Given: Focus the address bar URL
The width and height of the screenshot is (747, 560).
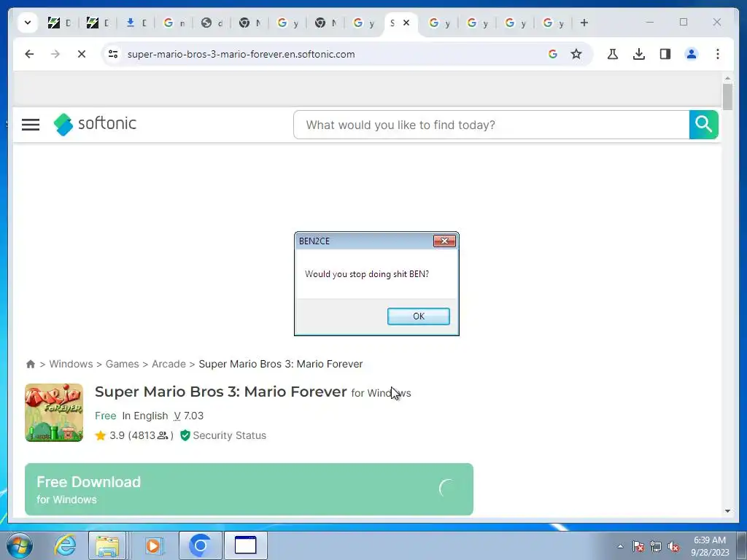Looking at the screenshot, I should coord(241,54).
